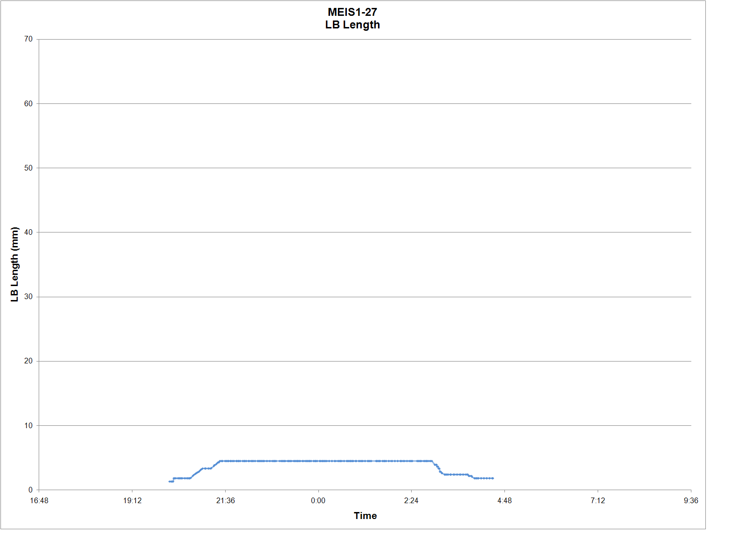Select the horizontal axis title Time
This screenshot has width=745, height=560.
coord(365,516)
